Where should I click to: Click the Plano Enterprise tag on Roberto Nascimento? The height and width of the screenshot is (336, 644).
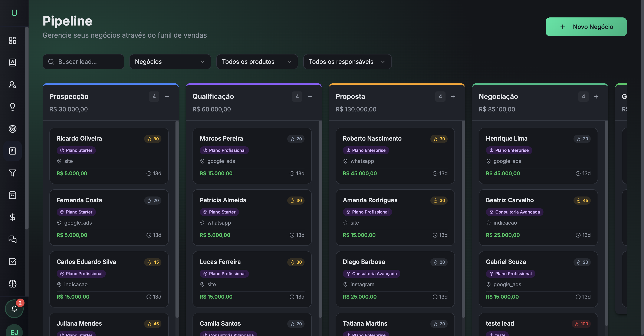[366, 150]
